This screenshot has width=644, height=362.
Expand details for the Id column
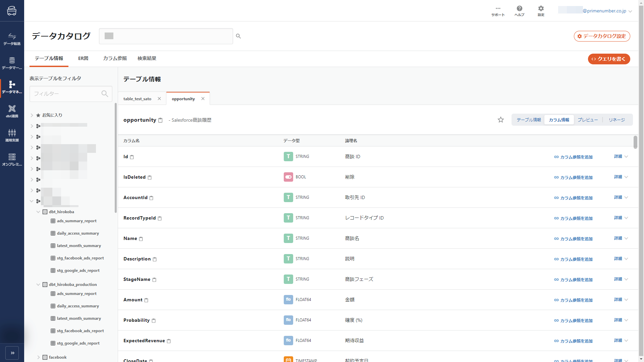pos(621,157)
